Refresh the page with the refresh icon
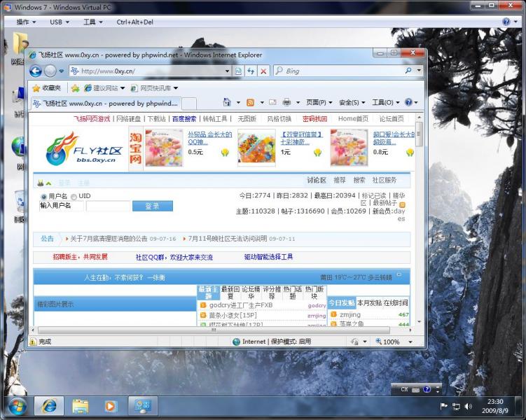This screenshot has height=420, width=526. pyautogui.click(x=251, y=71)
